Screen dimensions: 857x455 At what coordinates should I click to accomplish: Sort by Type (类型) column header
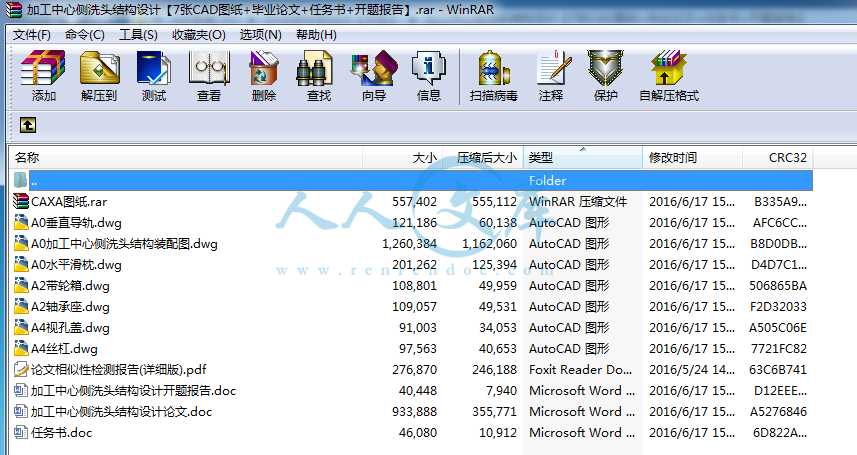coord(583,158)
